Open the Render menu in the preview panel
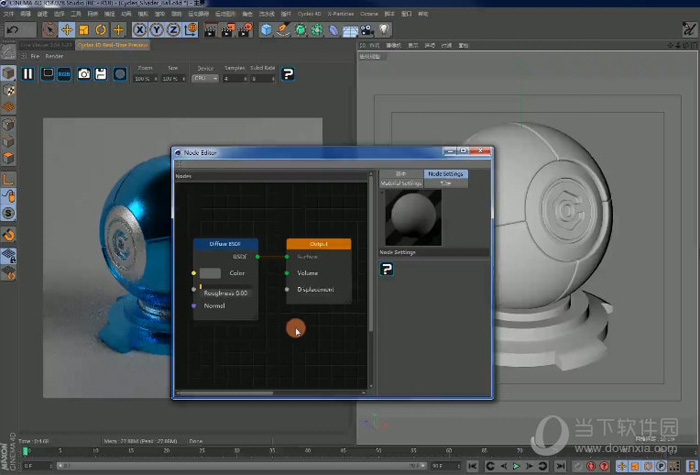Image resolution: width=700 pixels, height=475 pixels. 54,56
